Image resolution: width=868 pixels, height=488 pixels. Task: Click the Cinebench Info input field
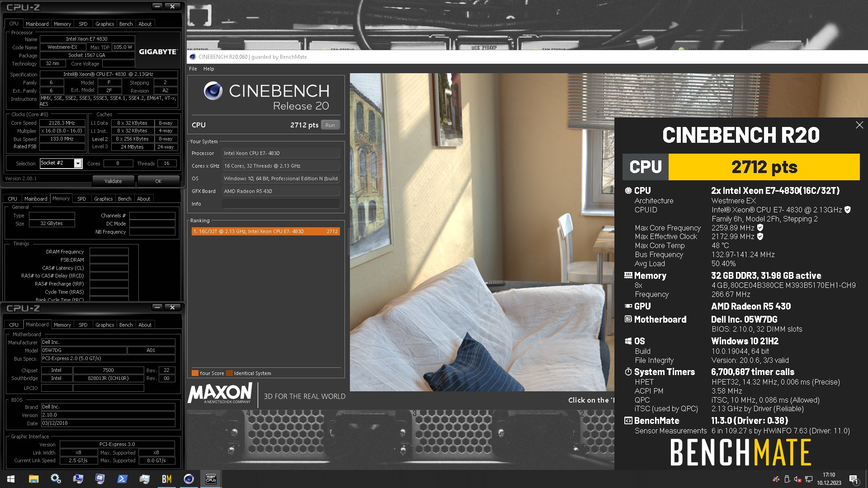(x=281, y=204)
